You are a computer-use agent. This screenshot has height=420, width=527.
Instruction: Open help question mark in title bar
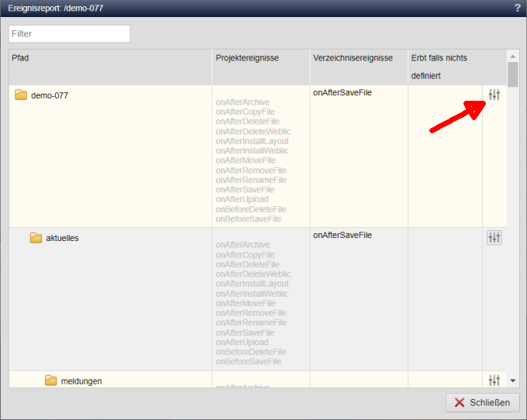(517, 8)
